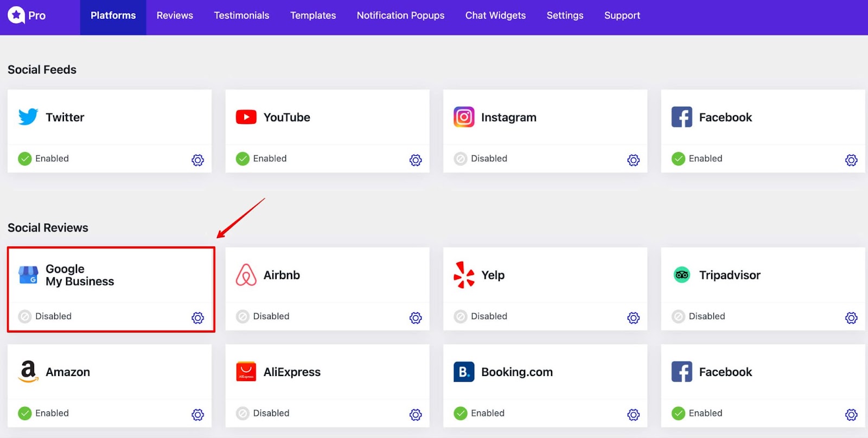Image resolution: width=868 pixels, height=438 pixels.
Task: Open Notification Popups in the navigation
Action: [400, 16]
